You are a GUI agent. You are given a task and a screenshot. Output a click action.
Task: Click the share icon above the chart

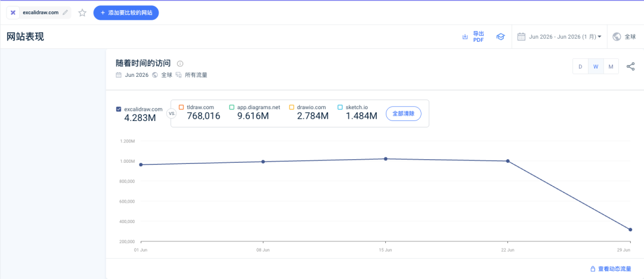pyautogui.click(x=630, y=67)
